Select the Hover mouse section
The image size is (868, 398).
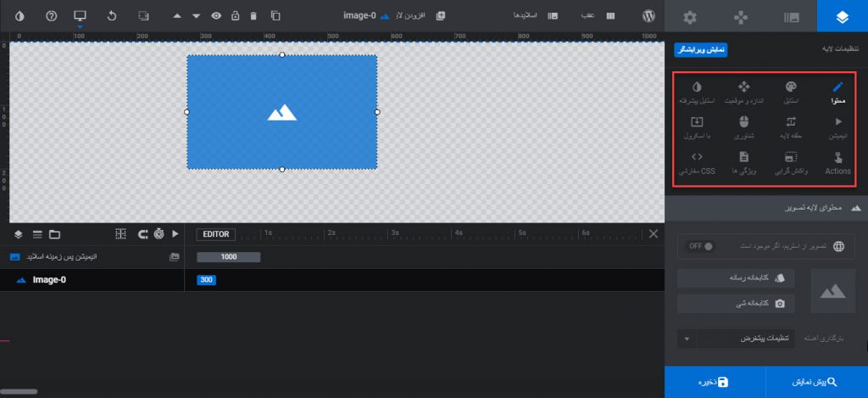(744, 128)
